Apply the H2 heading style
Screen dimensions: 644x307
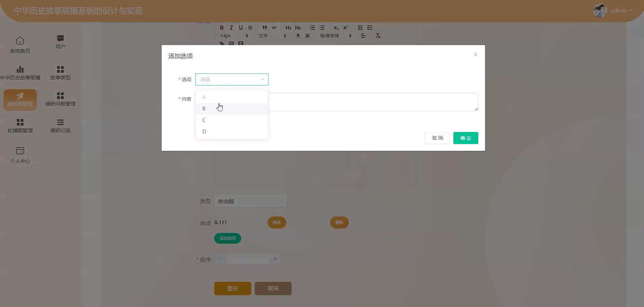298,28
